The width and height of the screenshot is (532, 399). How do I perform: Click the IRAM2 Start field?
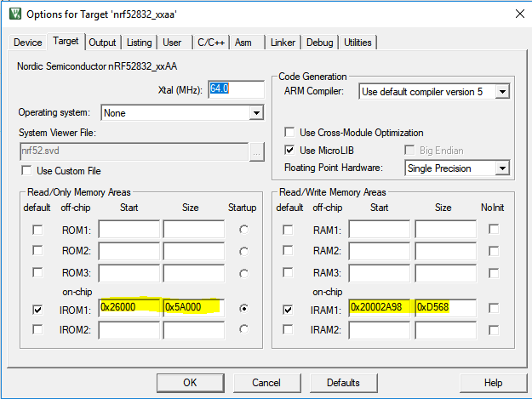380,330
